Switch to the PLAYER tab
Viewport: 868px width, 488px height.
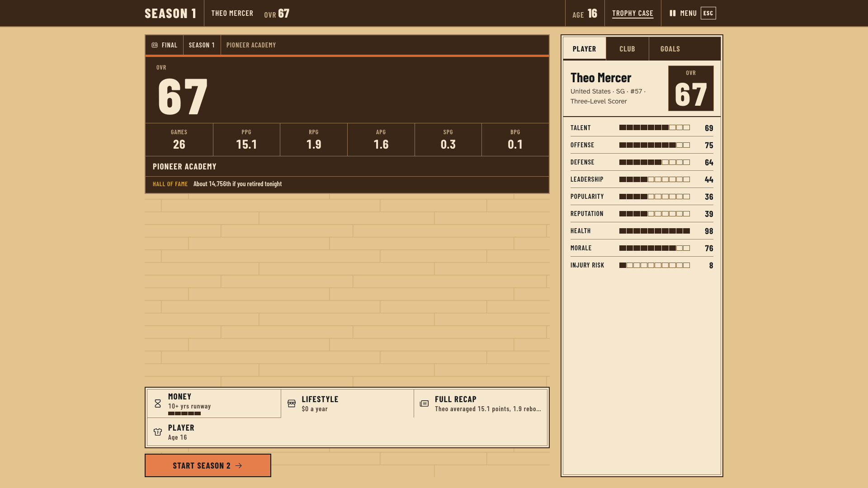tap(585, 49)
